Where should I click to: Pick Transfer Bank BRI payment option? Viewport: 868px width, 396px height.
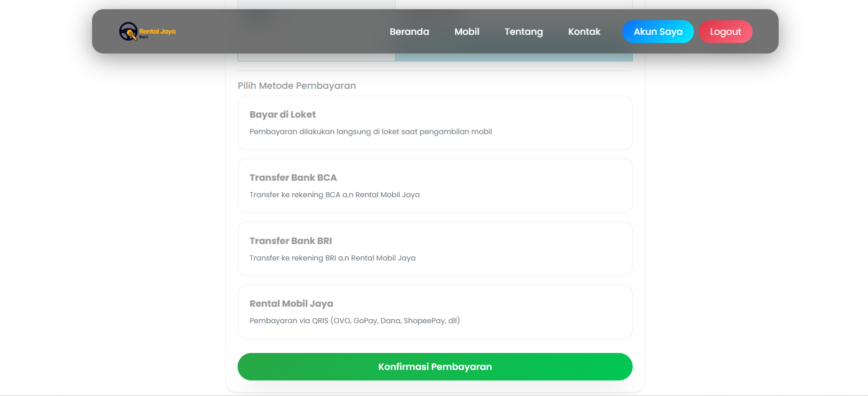point(291,241)
